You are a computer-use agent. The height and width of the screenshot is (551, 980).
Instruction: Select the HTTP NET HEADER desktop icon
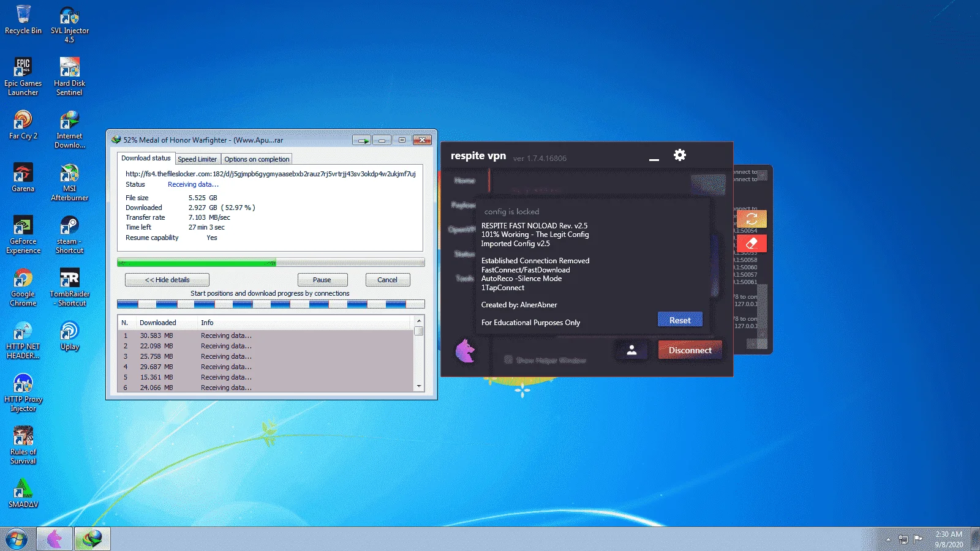(23, 340)
